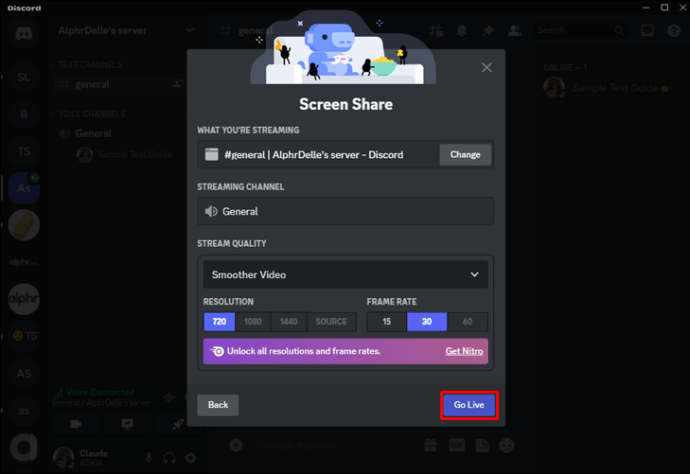This screenshot has width=690, height=474.
Task: Set frame rate to 30
Action: pyautogui.click(x=427, y=322)
